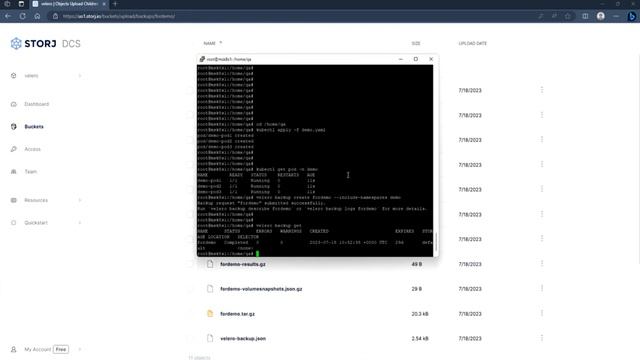Screen dimensions: 640x360
Task: Open browser settings and more menu
Action: click(616, 16)
